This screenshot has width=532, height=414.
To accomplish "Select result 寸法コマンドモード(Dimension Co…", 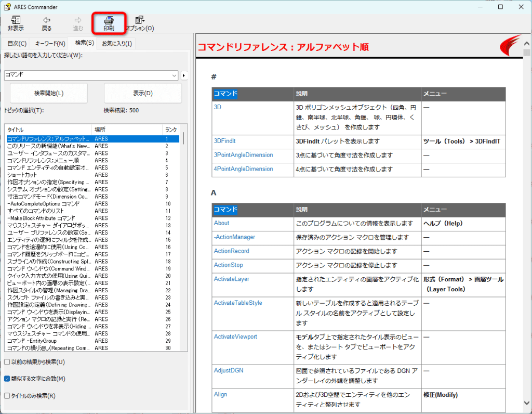I will [x=92, y=197].
